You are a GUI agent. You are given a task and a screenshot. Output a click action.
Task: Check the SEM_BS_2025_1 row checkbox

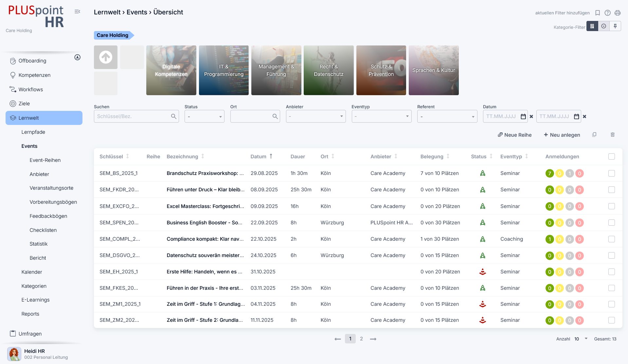[x=612, y=173]
